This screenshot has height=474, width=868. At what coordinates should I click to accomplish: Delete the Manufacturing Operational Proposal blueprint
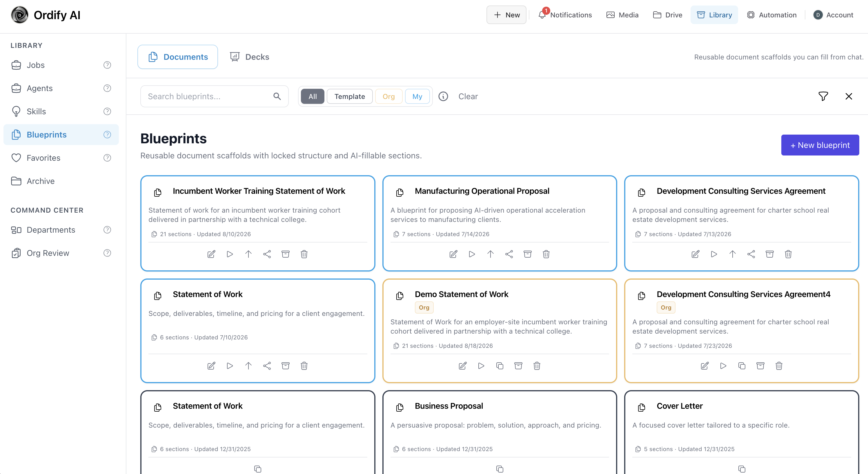(546, 254)
